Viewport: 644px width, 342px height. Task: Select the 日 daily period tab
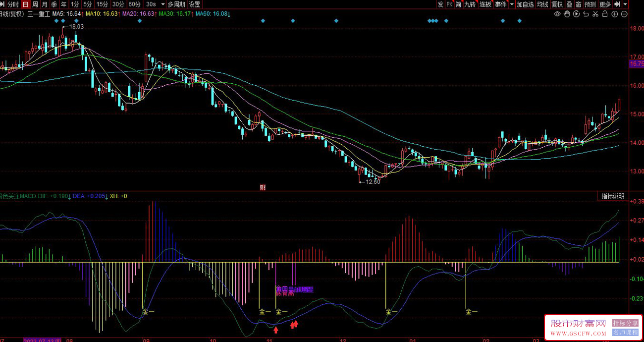(x=25, y=4)
